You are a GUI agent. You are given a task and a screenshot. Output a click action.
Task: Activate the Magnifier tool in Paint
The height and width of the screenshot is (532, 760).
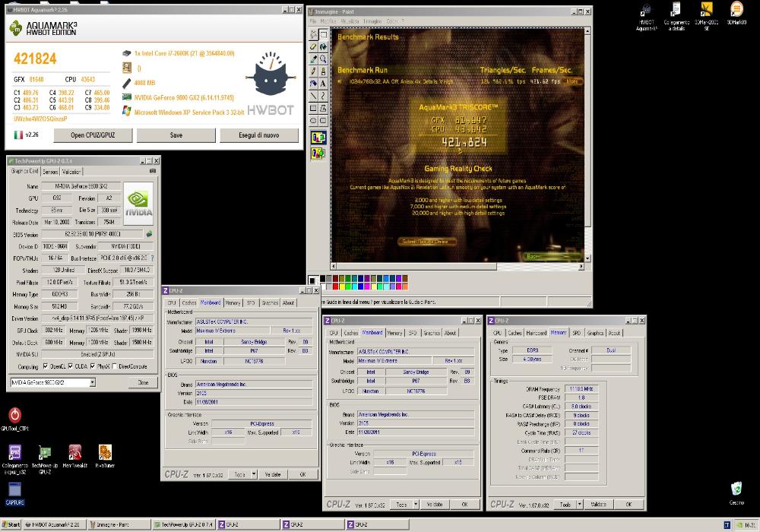click(323, 59)
